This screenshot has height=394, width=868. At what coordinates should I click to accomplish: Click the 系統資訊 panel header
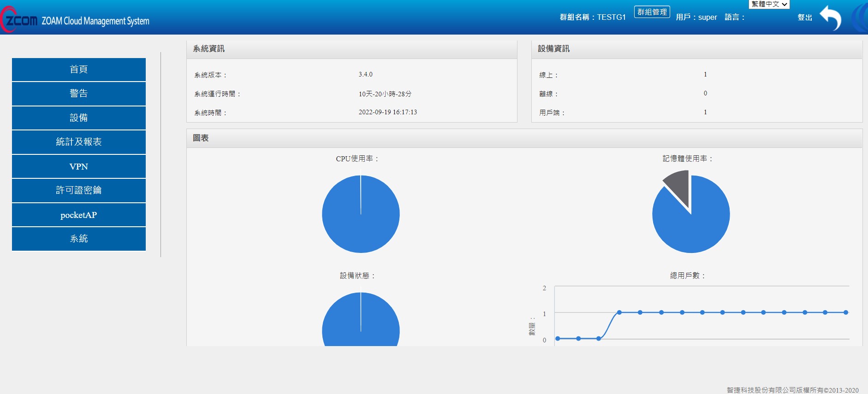[351, 49]
